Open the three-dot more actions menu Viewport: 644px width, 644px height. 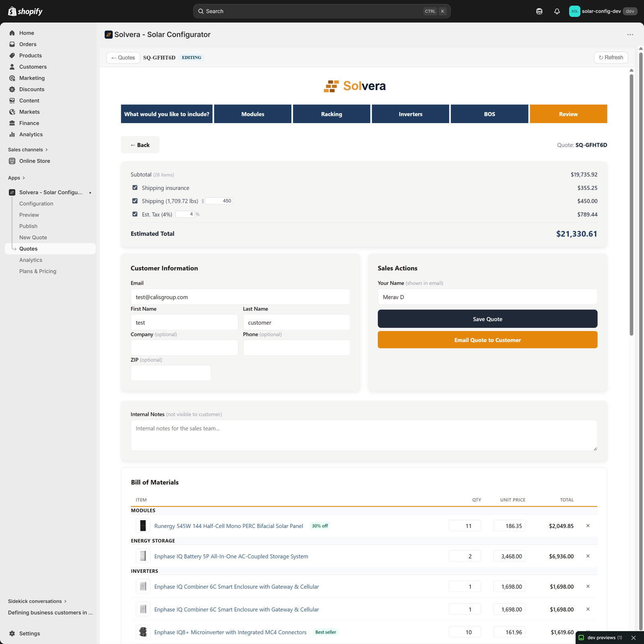[630, 35]
